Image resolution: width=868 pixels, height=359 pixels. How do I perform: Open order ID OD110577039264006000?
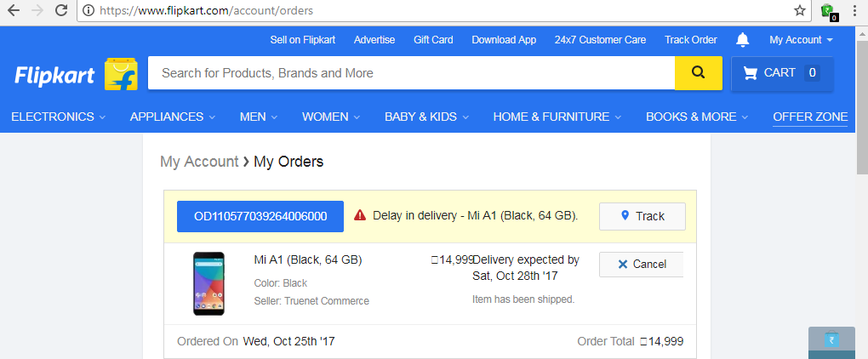260,216
